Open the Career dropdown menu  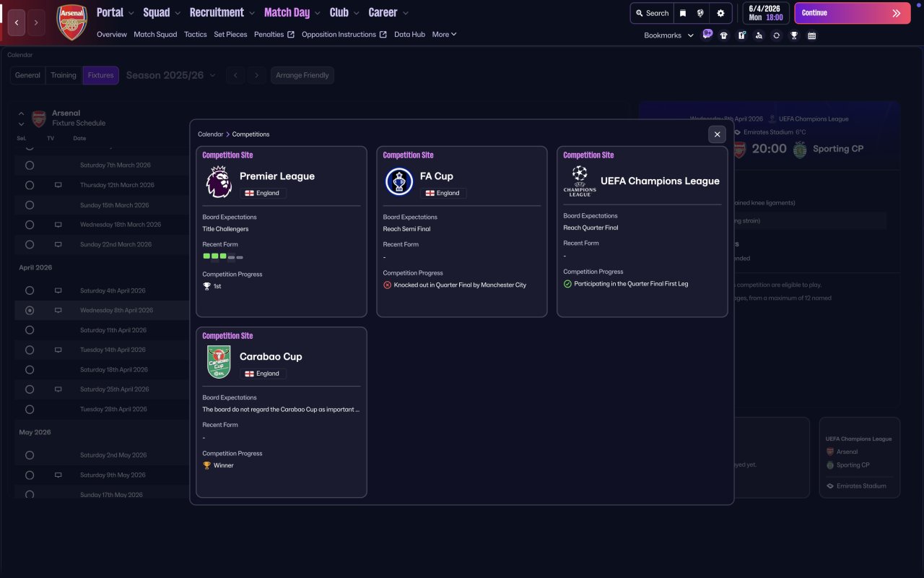(x=388, y=12)
